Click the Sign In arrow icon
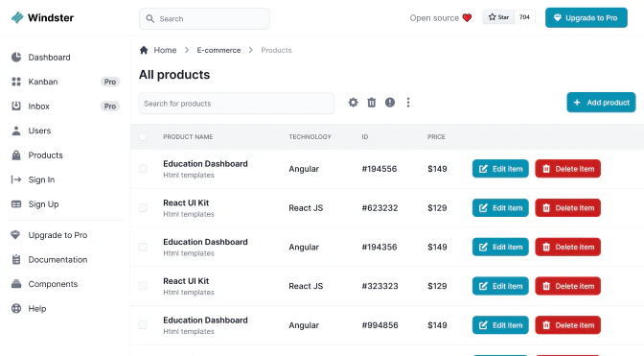This screenshot has width=644, height=356. (x=16, y=179)
